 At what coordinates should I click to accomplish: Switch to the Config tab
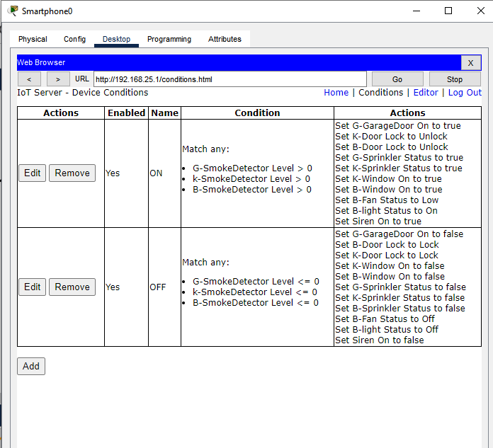tap(74, 39)
